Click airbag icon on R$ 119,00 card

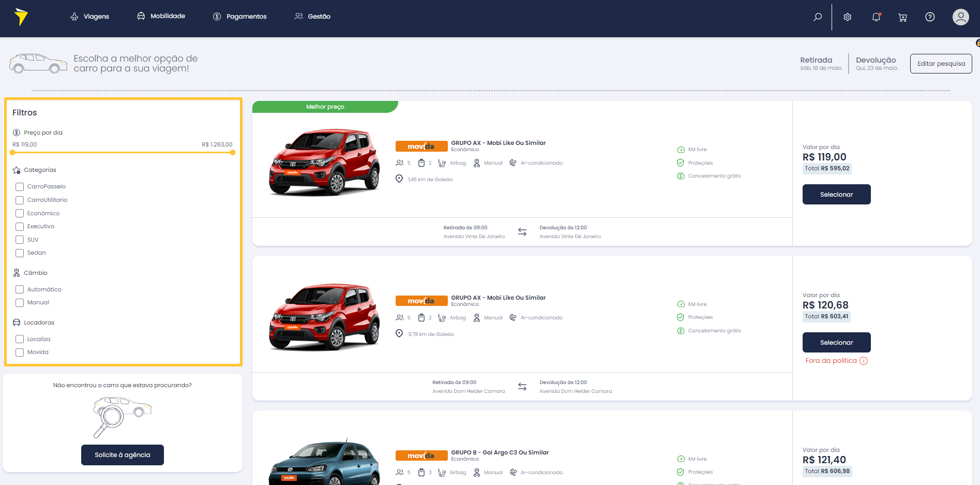[442, 163]
